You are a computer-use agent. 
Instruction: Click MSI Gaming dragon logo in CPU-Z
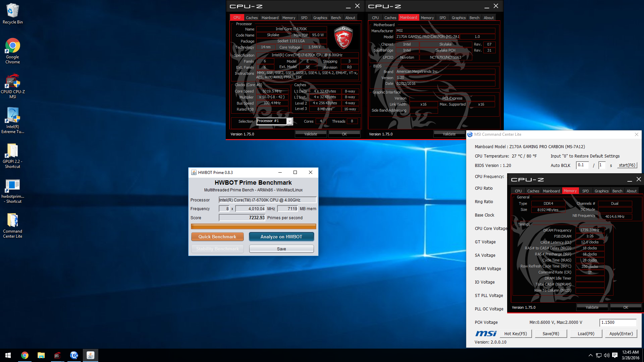click(x=343, y=37)
